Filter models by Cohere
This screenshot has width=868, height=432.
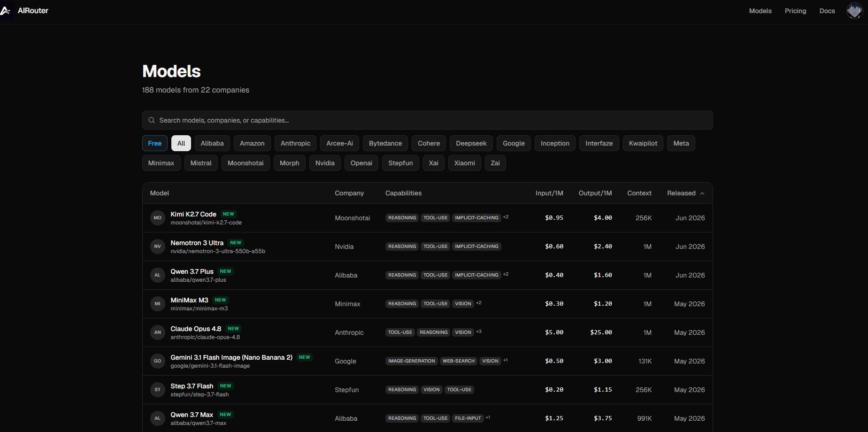pyautogui.click(x=429, y=143)
